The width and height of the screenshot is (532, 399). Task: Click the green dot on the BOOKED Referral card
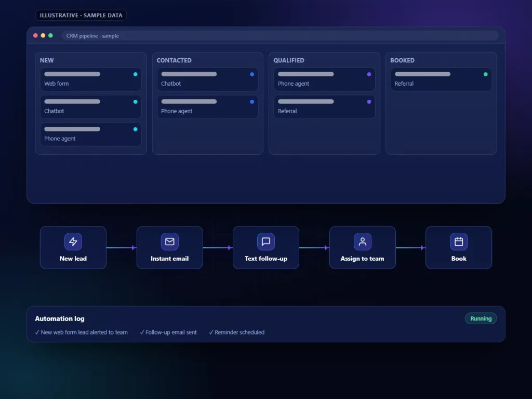click(486, 74)
